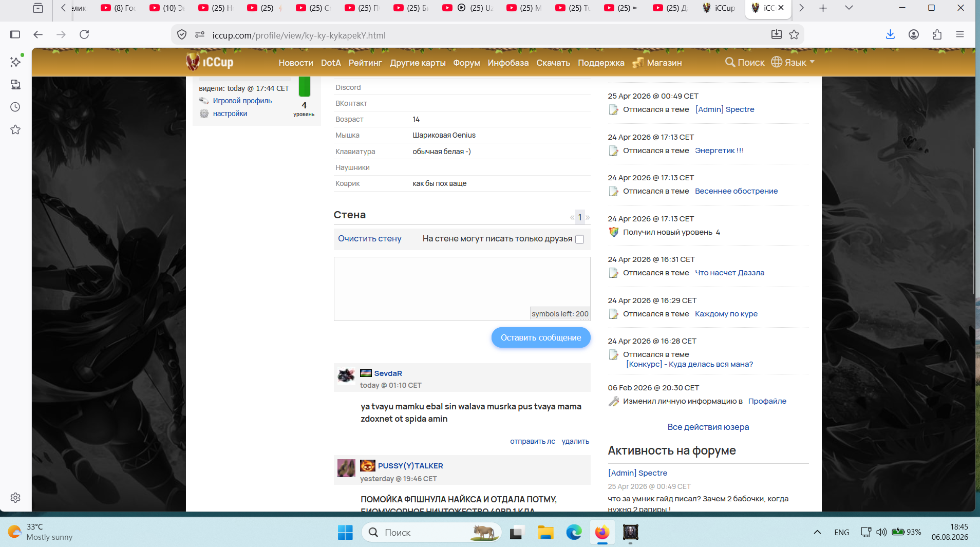Open SevdaR's profile avatar thumbnail

[x=346, y=375]
